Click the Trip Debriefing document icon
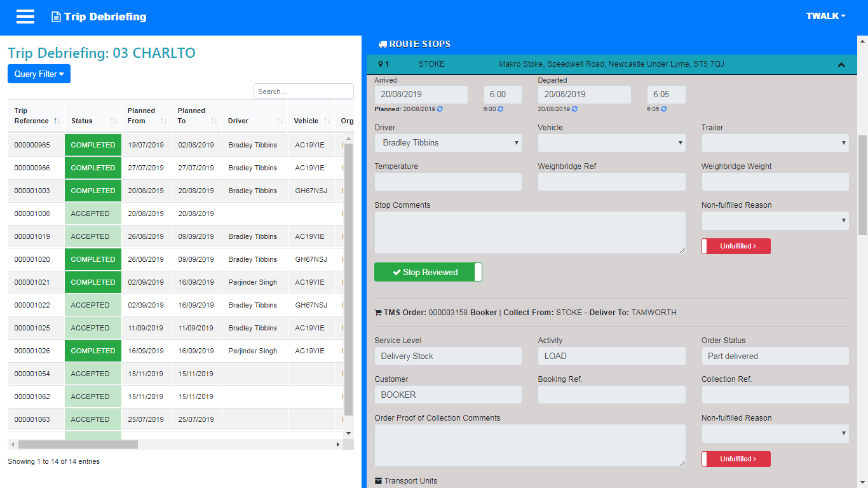Image resolution: width=868 pixels, height=488 pixels. coord(56,17)
